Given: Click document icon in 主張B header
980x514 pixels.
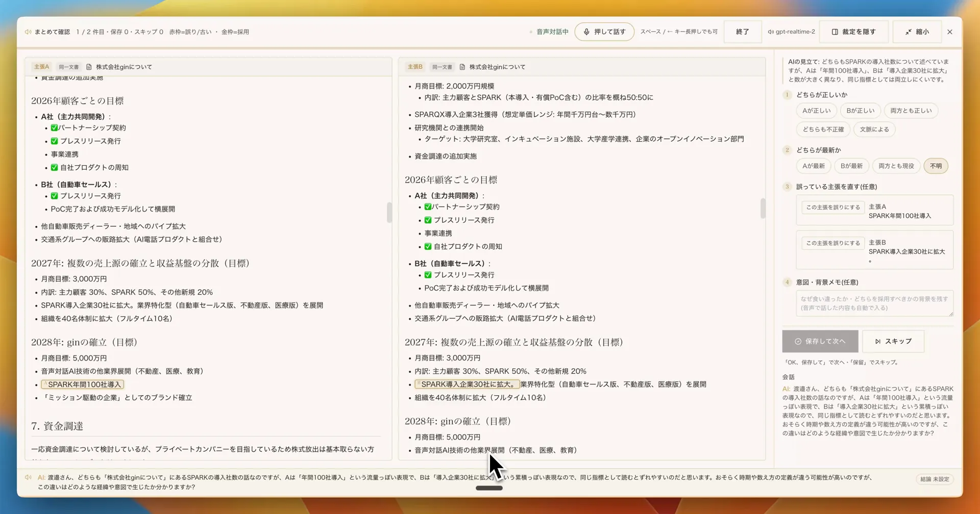Looking at the screenshot, I should [462, 67].
